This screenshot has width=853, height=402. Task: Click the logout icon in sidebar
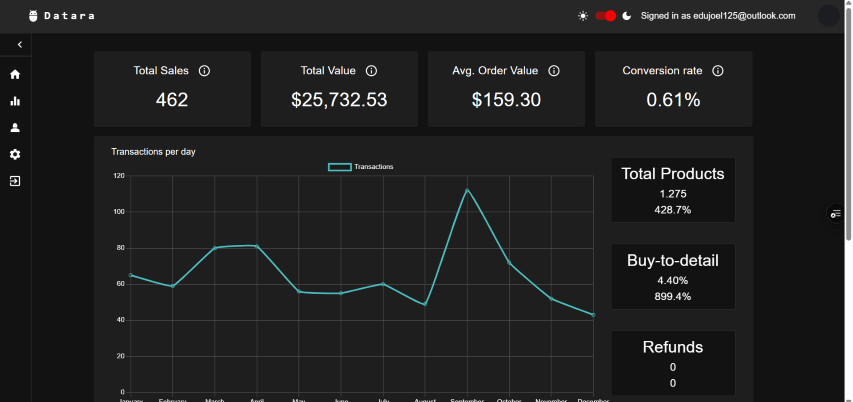15,181
